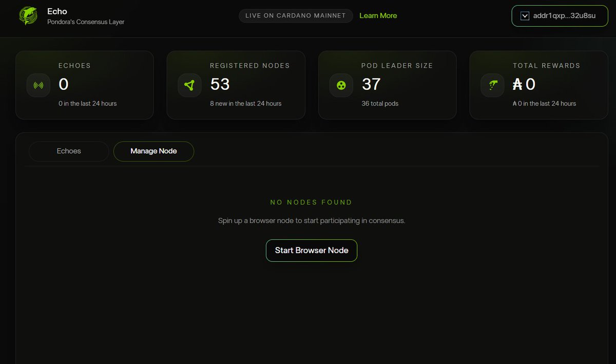Click the Start Browser Node button
616x364 pixels.
[x=312, y=251]
